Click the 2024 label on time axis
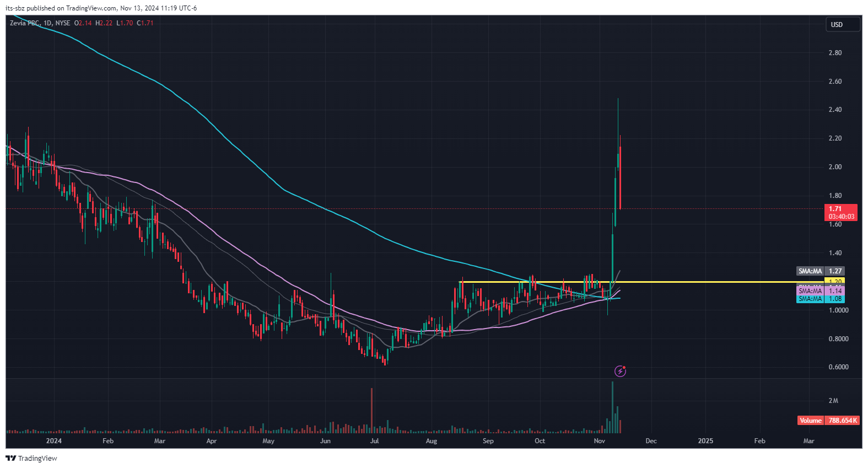Viewport: 868px width, 468px height. click(54, 441)
